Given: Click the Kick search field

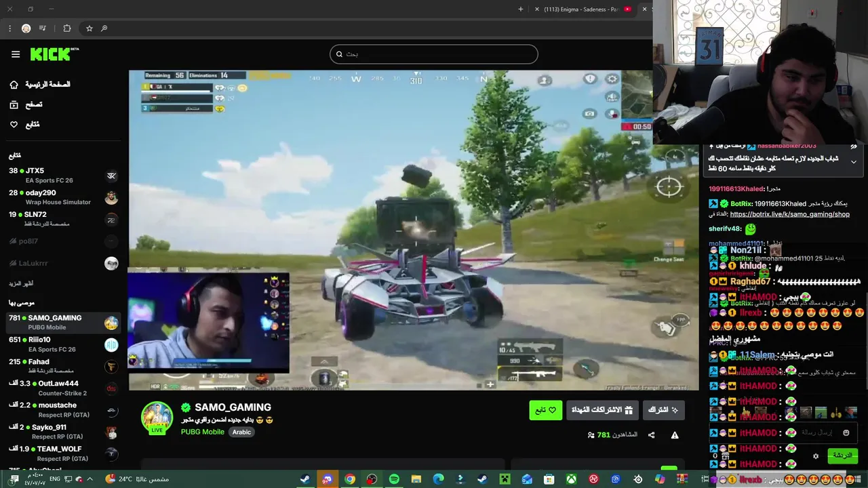Looking at the screenshot, I should [x=434, y=54].
